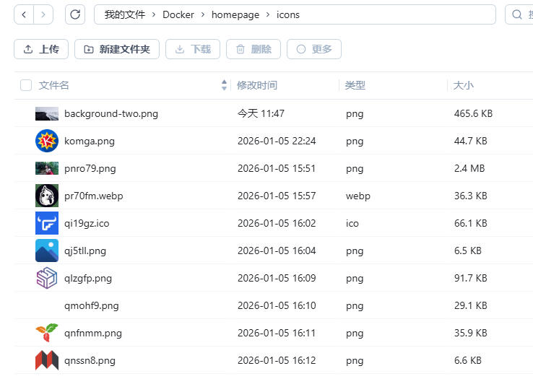533x392 pixels.
Task: Click the pr70fm.webp icon thumbnail
Action: [x=47, y=196]
